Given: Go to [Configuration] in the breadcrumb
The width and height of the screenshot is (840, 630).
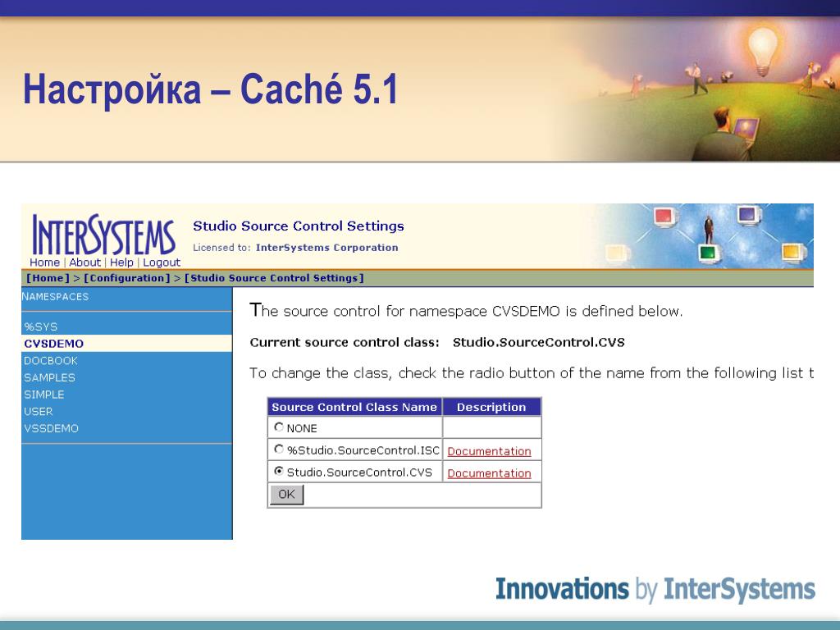Looking at the screenshot, I should point(126,278).
